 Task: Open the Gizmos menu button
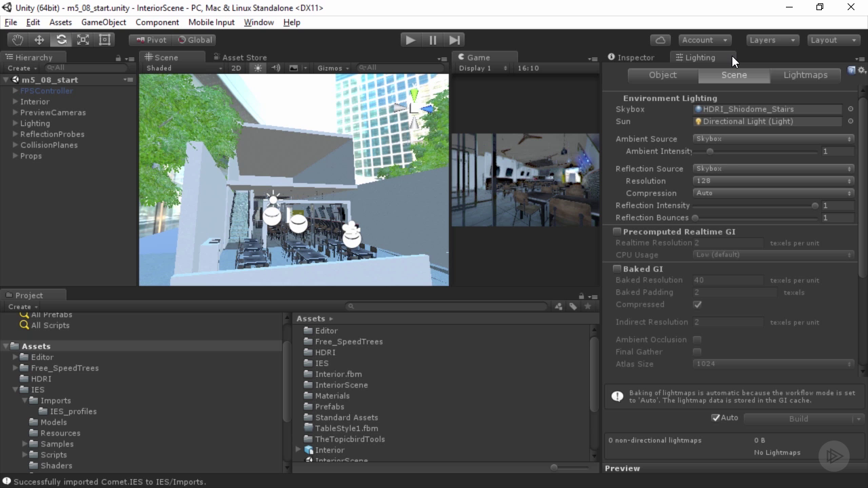[x=332, y=68]
